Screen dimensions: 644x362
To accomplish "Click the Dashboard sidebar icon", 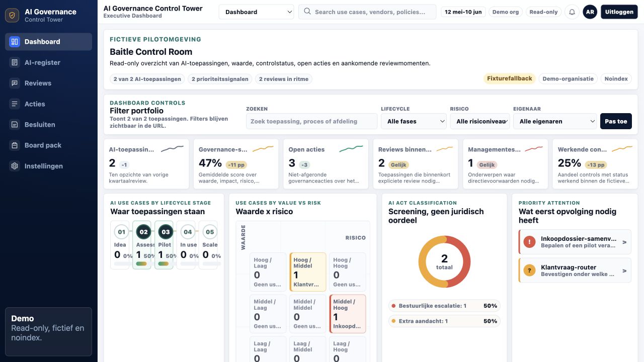I will [15, 42].
